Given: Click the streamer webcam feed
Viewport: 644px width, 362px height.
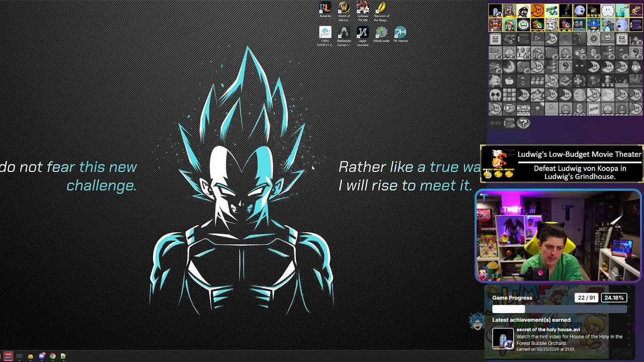Looking at the screenshot, I should (x=558, y=236).
